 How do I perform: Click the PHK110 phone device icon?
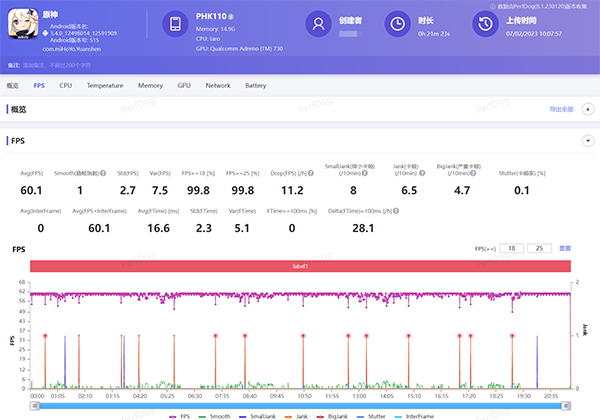point(174,24)
